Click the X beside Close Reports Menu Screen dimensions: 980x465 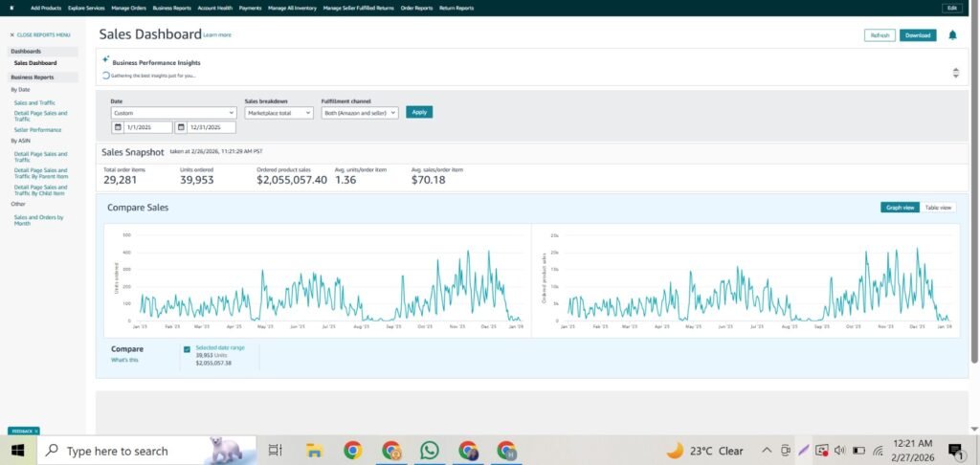(12, 34)
